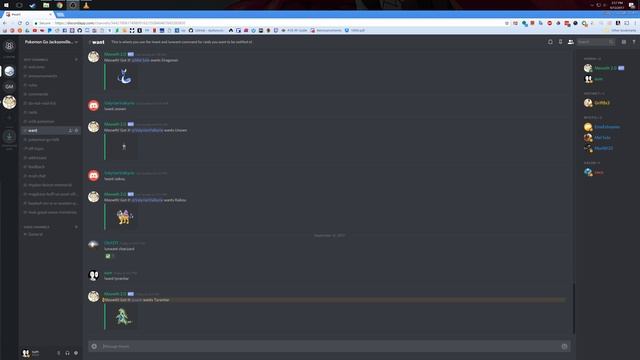Viewport: 640px width, 360px height.
Task: Select the Discord want browser tab
Action: pos(27,14)
